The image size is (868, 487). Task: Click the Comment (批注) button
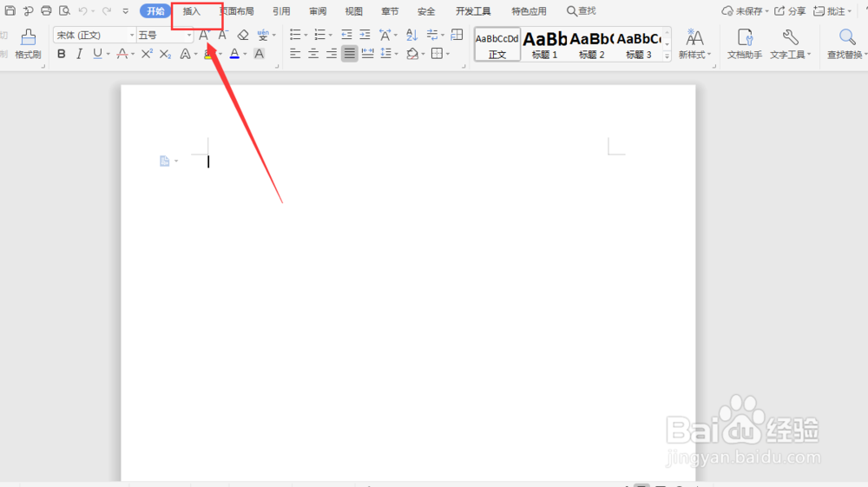832,10
